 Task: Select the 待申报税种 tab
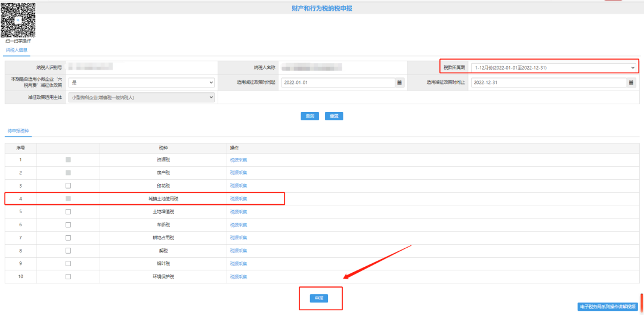[18, 130]
